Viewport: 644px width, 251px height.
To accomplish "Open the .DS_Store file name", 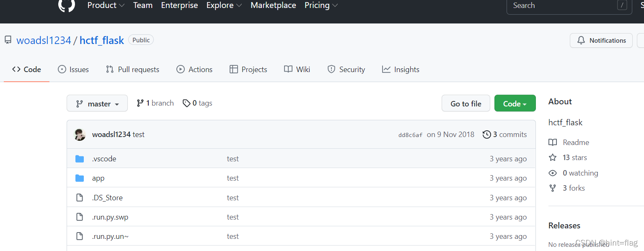I will tap(107, 198).
